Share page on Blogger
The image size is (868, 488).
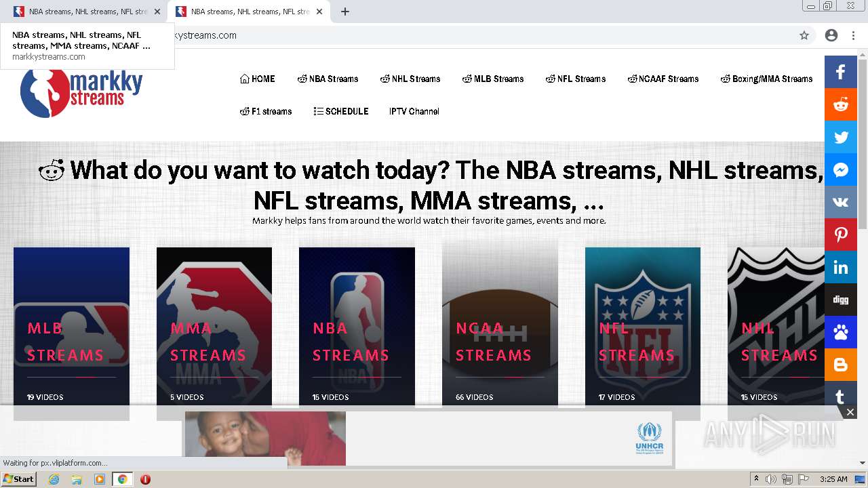pos(841,365)
